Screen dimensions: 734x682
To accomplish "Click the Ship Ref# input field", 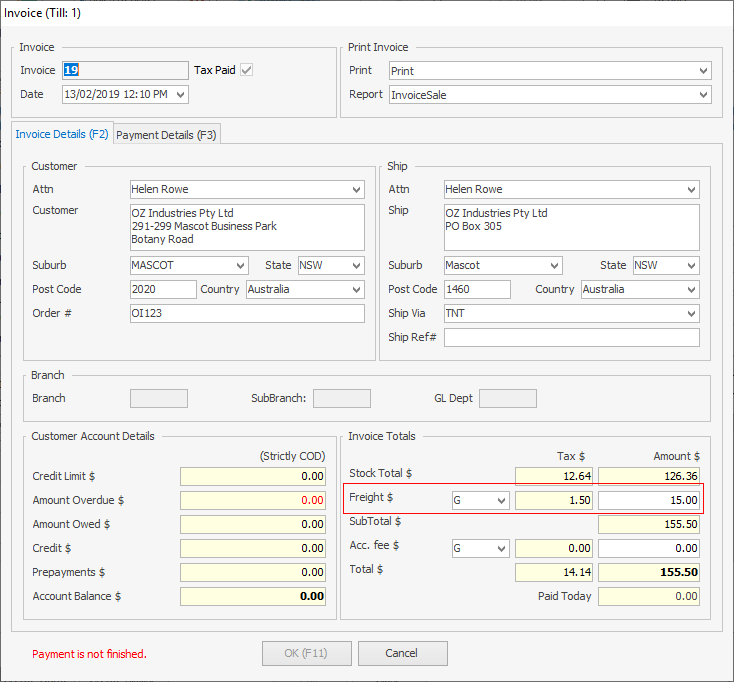I will point(571,337).
